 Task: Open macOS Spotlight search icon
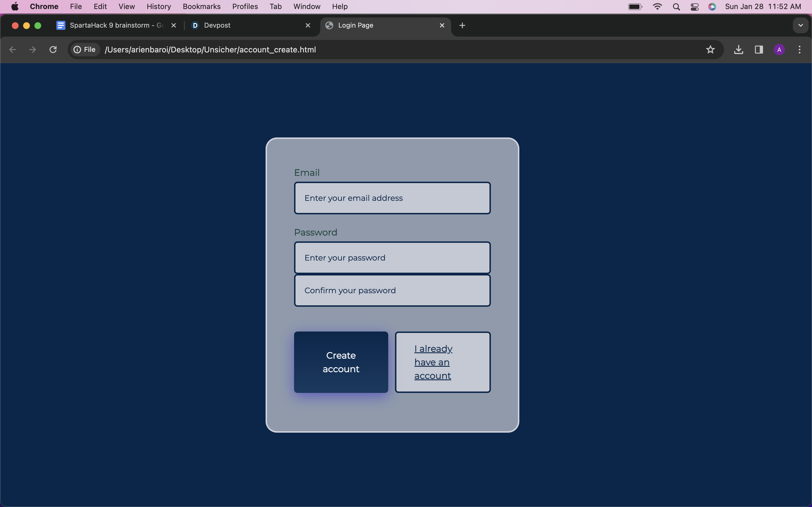[x=676, y=7]
